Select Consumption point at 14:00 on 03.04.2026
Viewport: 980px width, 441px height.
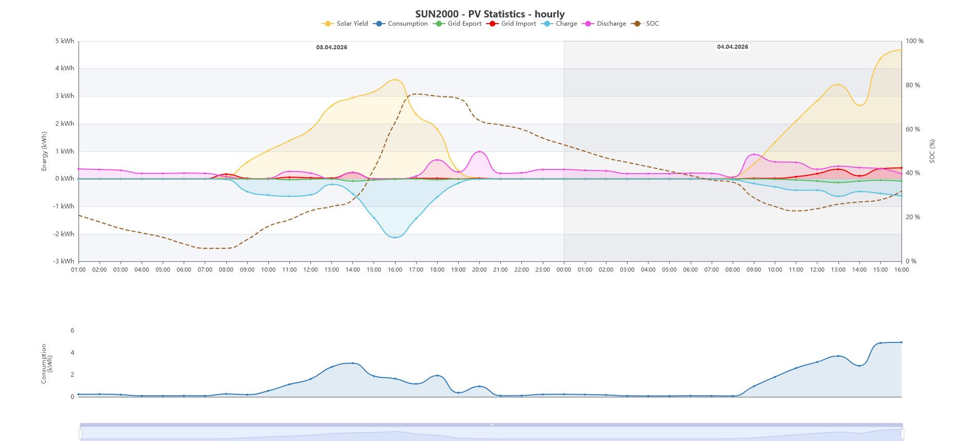(352, 363)
